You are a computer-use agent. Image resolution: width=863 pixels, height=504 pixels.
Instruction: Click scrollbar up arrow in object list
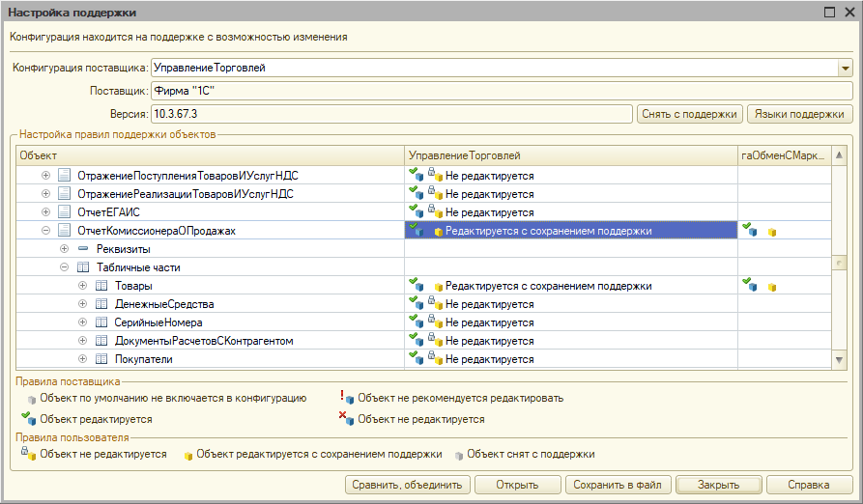(839, 155)
